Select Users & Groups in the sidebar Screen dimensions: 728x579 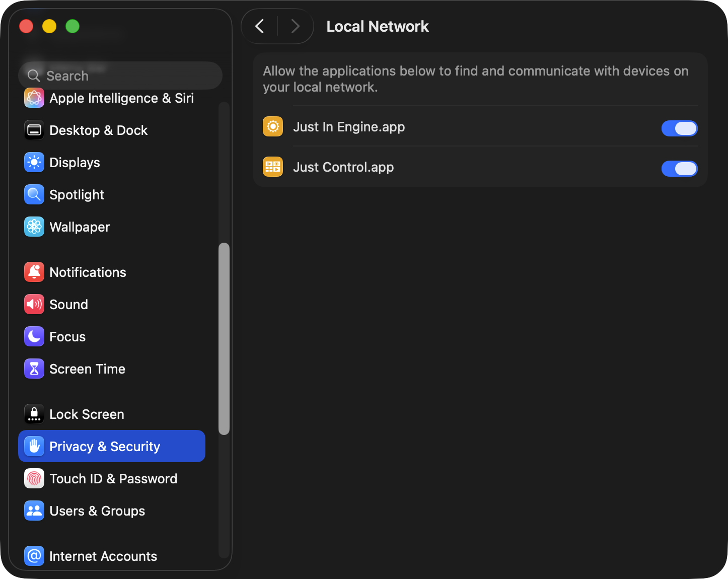click(x=112, y=511)
